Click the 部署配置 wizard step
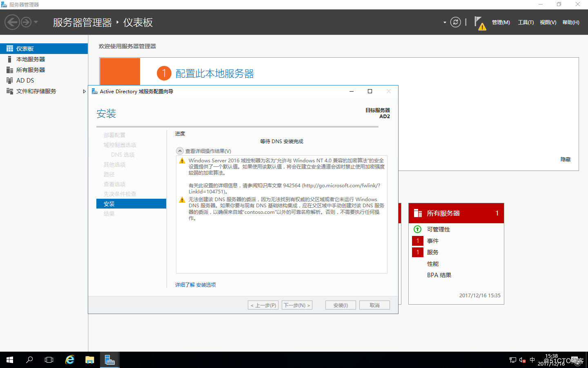Image resolution: width=588 pixels, height=368 pixels. [114, 135]
